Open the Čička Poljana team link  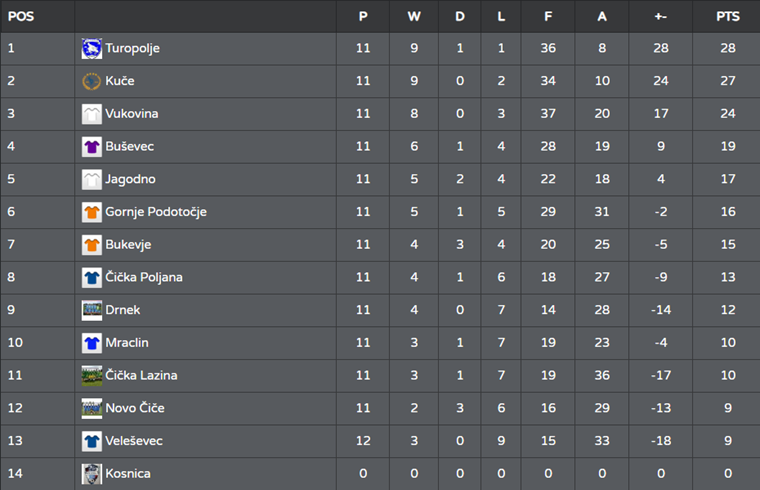click(x=144, y=277)
